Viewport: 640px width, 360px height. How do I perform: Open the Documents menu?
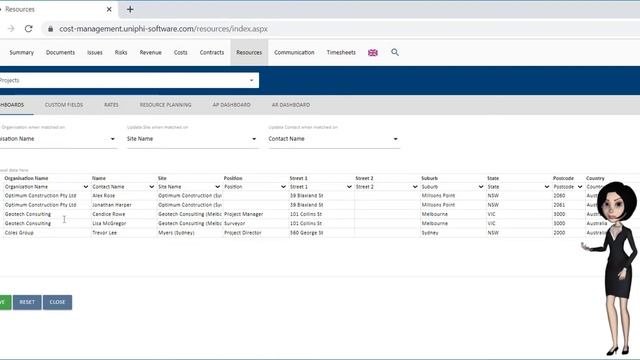pyautogui.click(x=60, y=53)
